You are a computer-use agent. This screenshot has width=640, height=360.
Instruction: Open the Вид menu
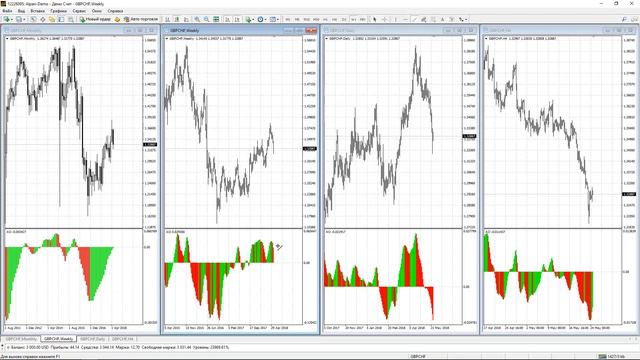[x=22, y=11]
